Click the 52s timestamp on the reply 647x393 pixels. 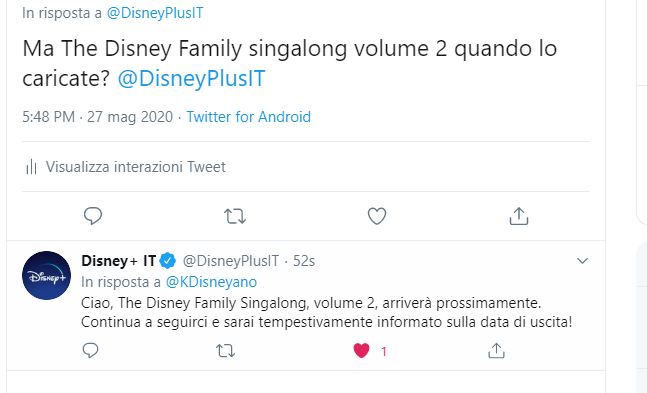point(304,261)
